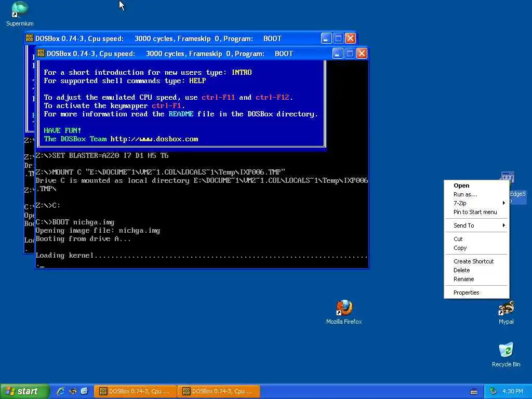Click the 'Loading kernel' line in front DOSBox
The image size is (532, 399).
201,256
